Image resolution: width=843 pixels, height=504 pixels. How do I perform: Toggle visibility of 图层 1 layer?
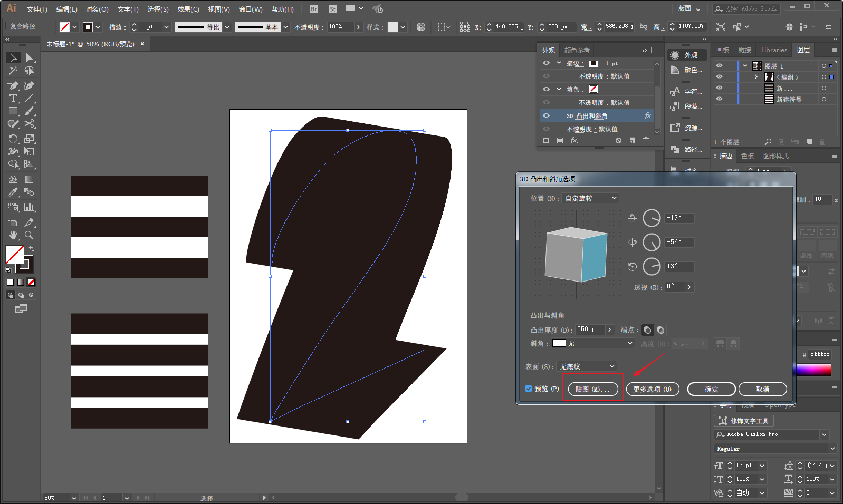click(719, 66)
